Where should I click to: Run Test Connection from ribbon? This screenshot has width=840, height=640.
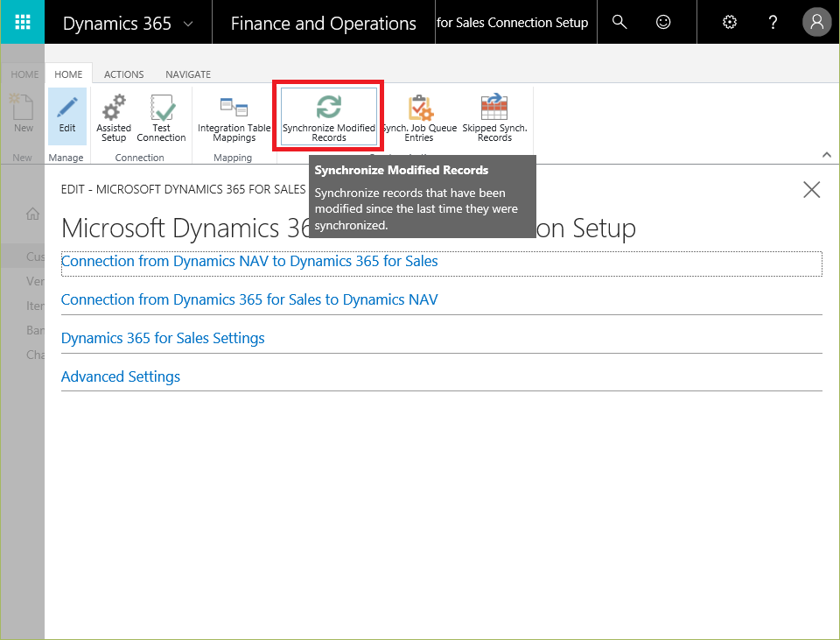pos(161,117)
